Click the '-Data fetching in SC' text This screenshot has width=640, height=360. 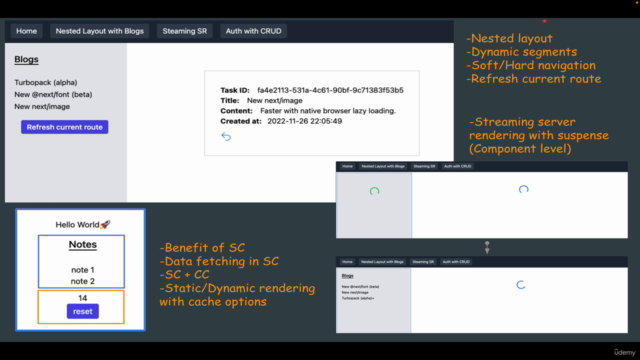tap(219, 261)
